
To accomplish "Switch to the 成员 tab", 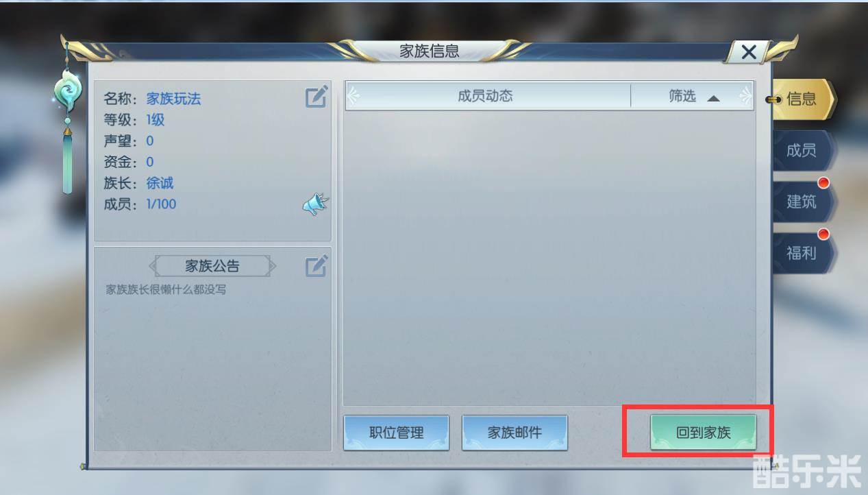I will [802, 150].
